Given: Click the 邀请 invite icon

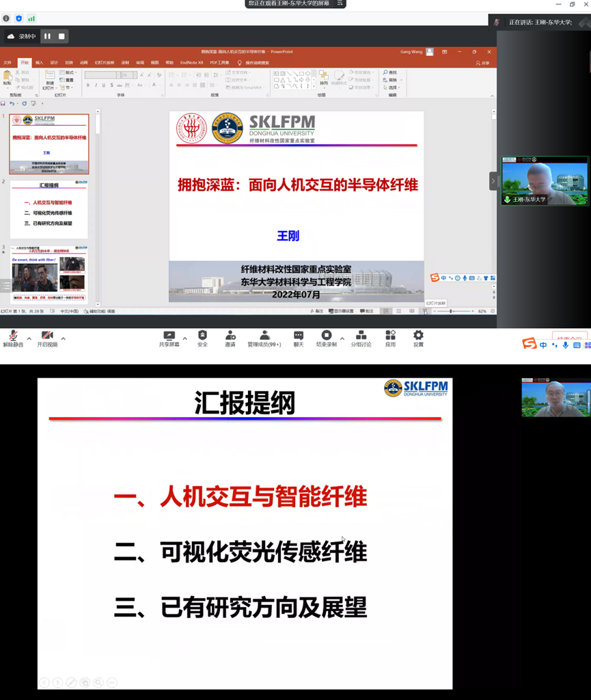Looking at the screenshot, I should point(230,336).
